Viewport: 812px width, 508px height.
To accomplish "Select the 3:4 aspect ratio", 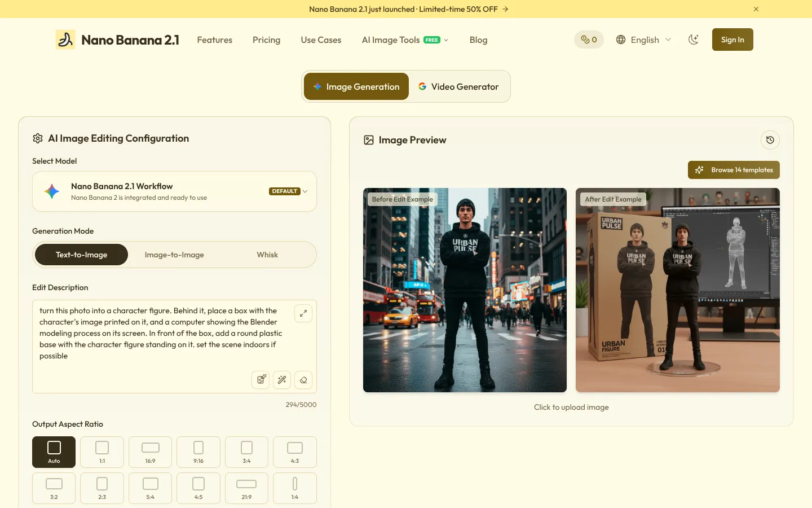I will [247, 452].
